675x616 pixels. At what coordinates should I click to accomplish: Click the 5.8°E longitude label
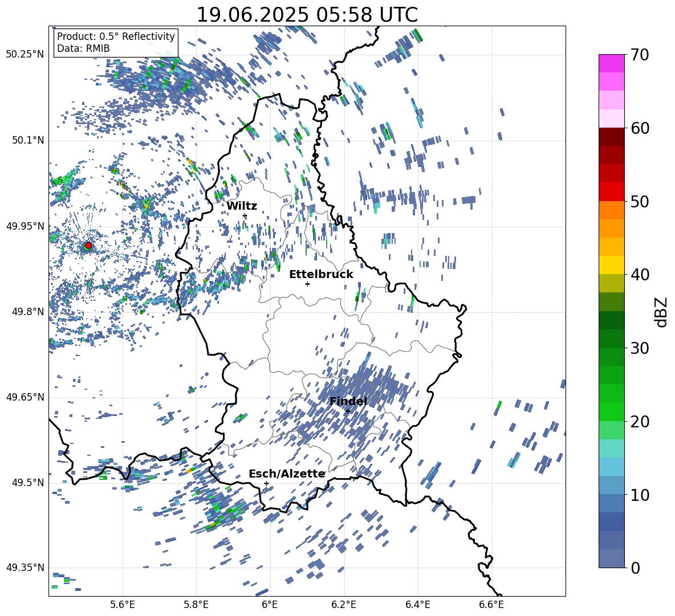(196, 605)
